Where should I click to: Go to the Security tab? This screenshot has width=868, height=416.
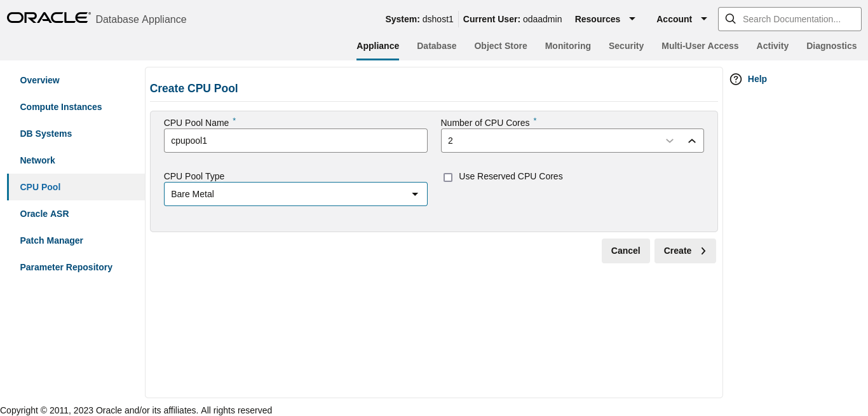click(626, 46)
